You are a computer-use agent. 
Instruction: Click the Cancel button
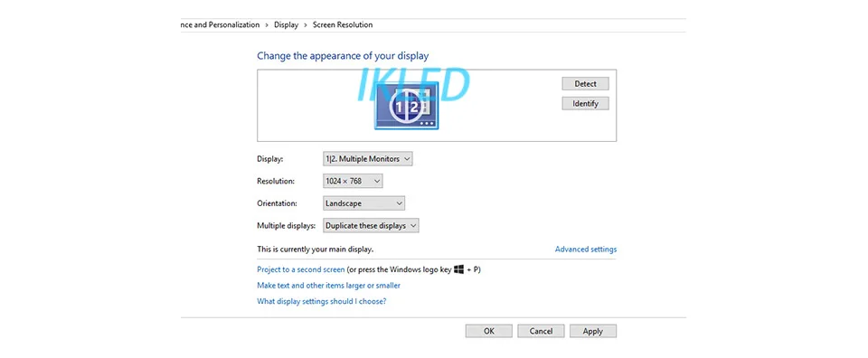tap(541, 331)
